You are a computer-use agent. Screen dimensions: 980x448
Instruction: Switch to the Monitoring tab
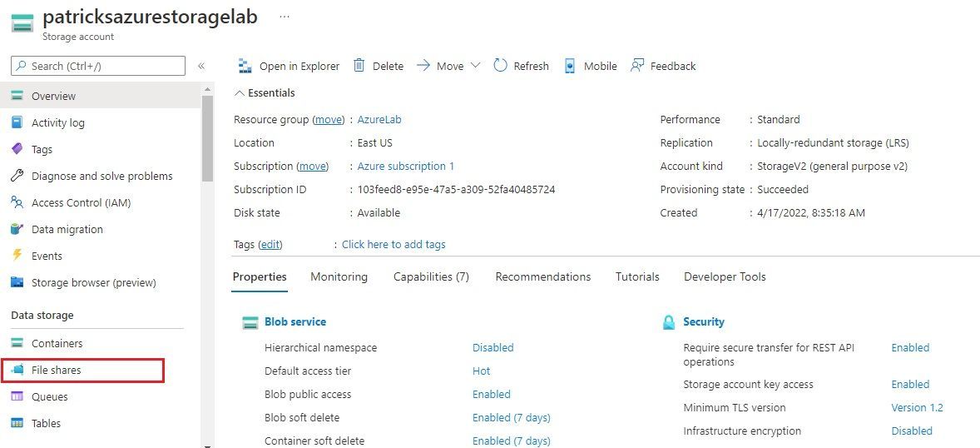coord(339,276)
